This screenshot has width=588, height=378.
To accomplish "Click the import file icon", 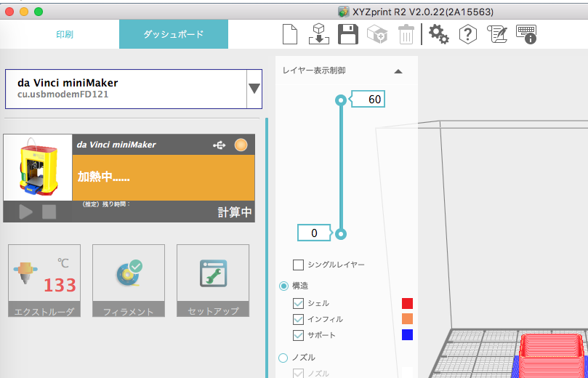I will pyautogui.click(x=318, y=34).
